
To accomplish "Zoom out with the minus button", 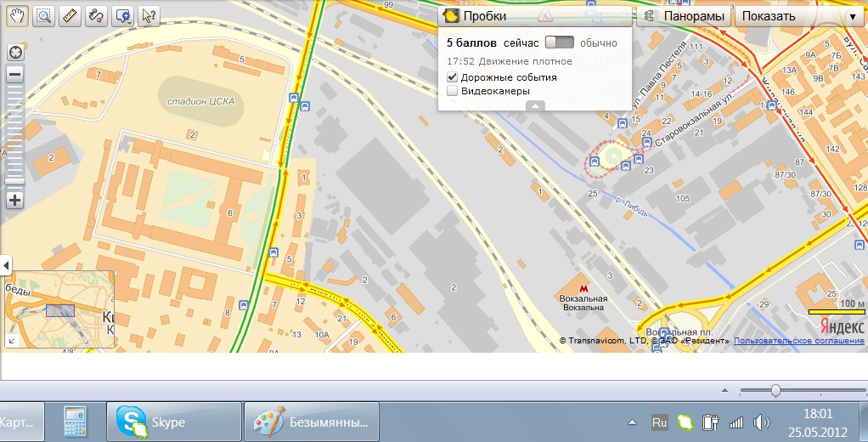I will coord(15,75).
